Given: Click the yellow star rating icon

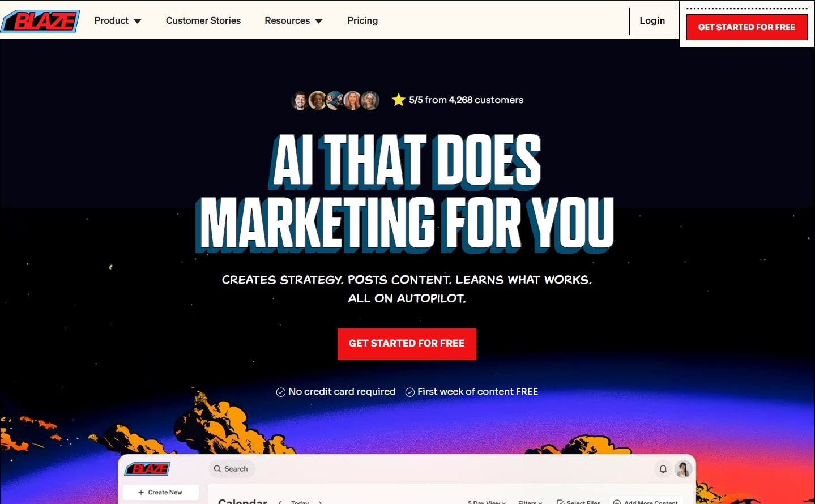Looking at the screenshot, I should coord(398,100).
